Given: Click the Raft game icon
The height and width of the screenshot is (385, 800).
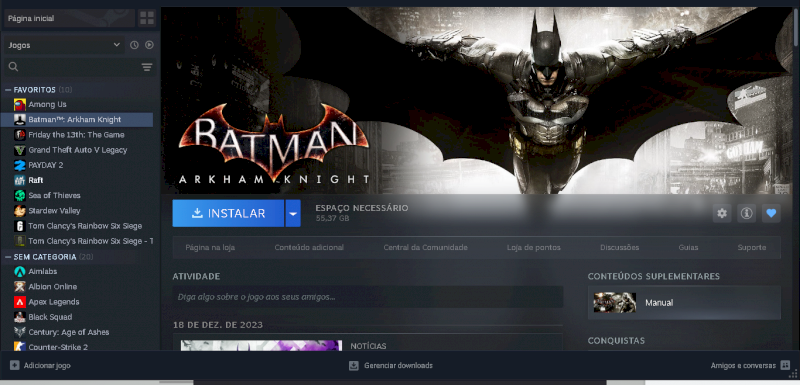Looking at the screenshot, I should tap(20, 180).
